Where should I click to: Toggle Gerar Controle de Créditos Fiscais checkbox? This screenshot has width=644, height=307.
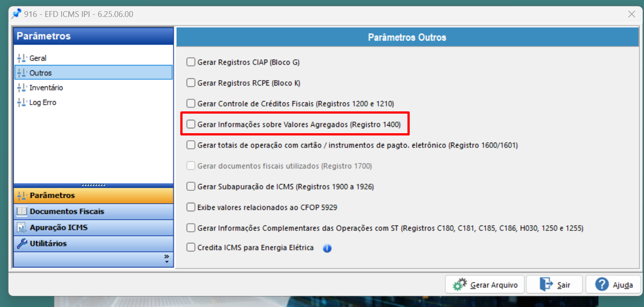click(x=191, y=103)
